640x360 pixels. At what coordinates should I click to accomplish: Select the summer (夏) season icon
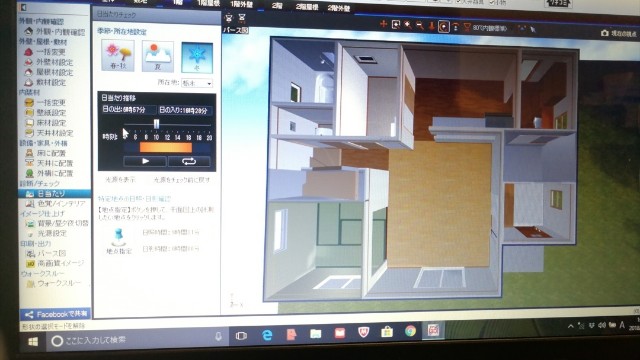coord(158,56)
